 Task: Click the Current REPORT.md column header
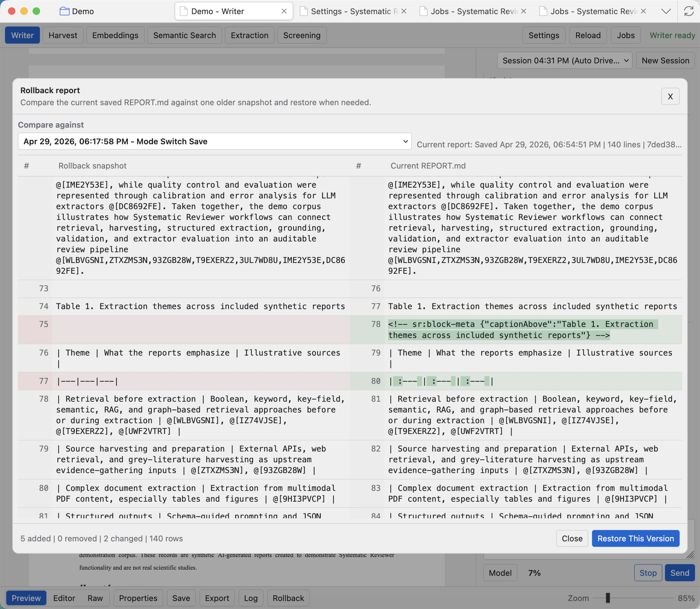[428, 166]
